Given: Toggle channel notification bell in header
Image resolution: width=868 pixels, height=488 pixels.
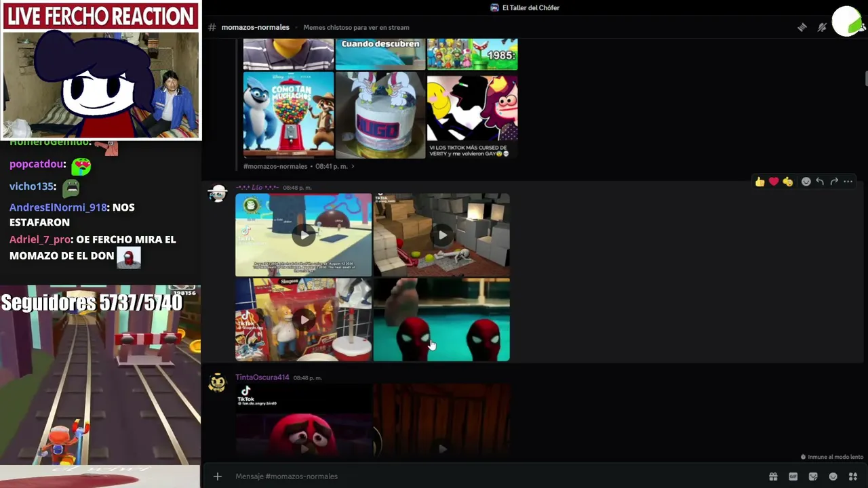Looking at the screenshot, I should (822, 27).
